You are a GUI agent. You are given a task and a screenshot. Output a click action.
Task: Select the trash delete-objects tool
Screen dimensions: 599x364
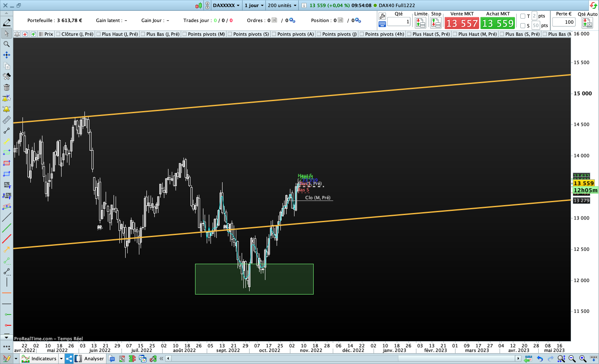point(7,87)
